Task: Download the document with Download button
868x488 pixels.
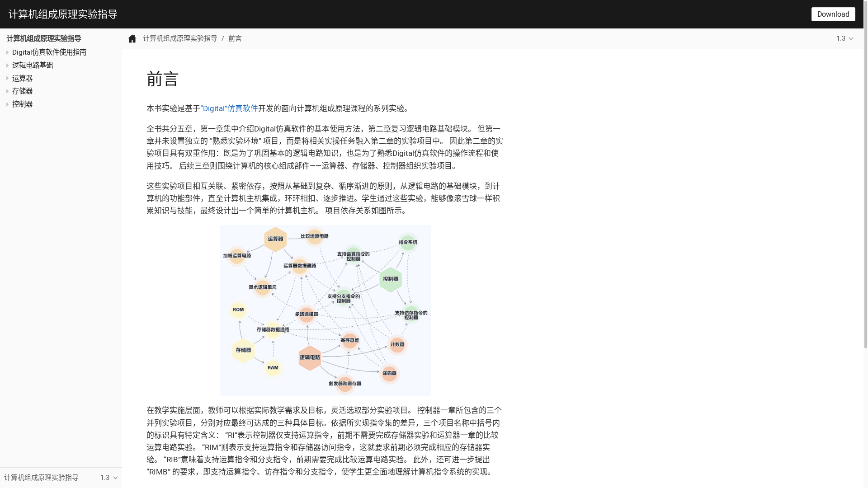Action: tap(833, 14)
